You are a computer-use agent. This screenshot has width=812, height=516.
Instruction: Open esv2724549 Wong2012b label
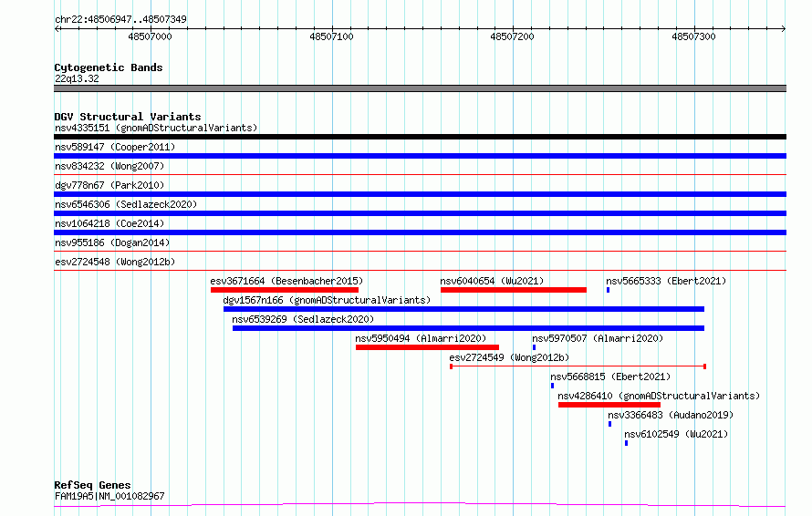tap(509, 357)
